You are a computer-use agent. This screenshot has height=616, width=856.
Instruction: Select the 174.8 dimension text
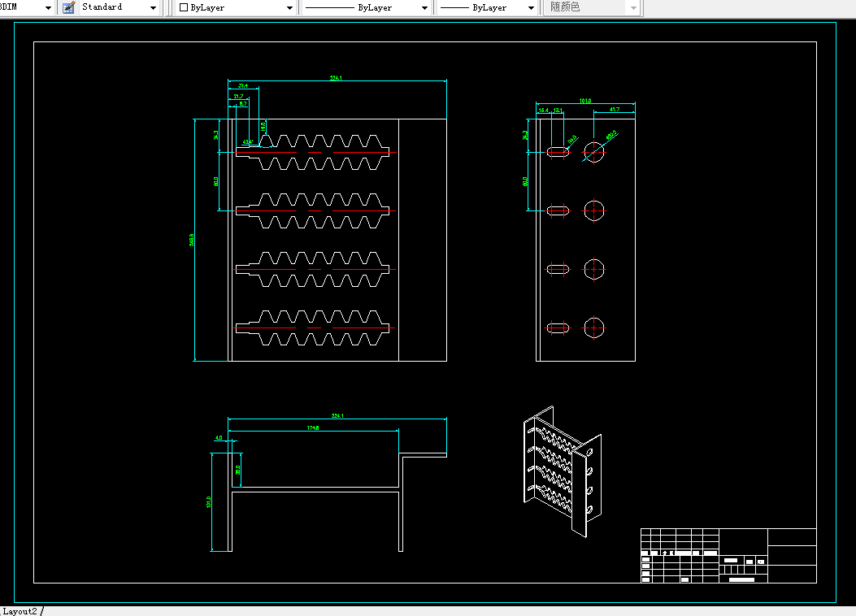(x=313, y=427)
